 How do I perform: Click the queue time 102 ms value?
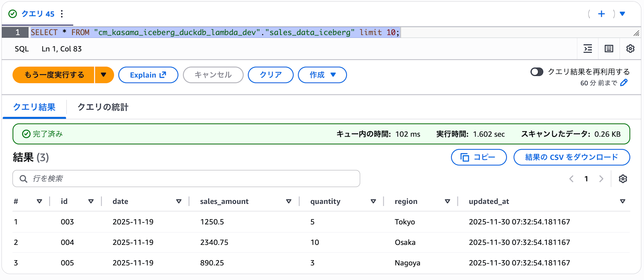(408, 134)
